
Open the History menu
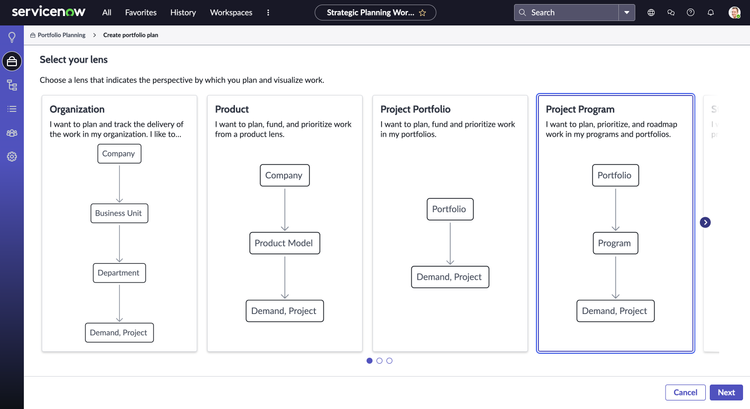point(183,12)
